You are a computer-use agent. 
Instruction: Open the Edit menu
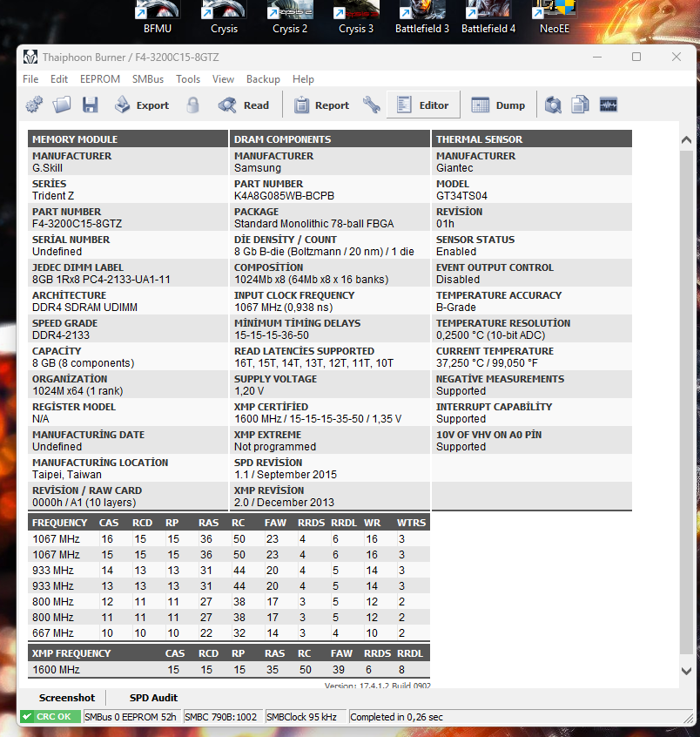tap(59, 79)
